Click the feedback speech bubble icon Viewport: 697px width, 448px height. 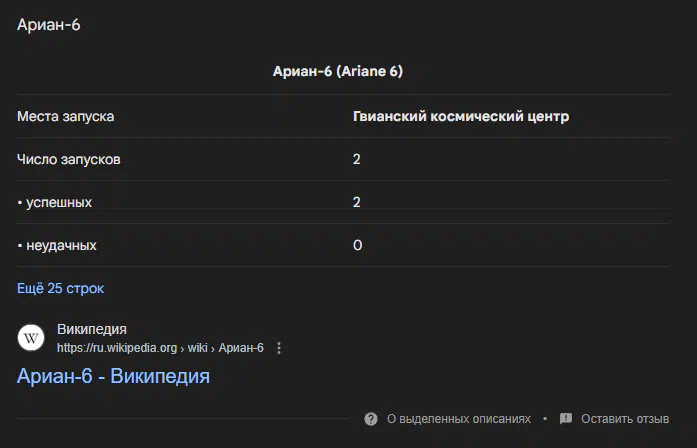566,419
